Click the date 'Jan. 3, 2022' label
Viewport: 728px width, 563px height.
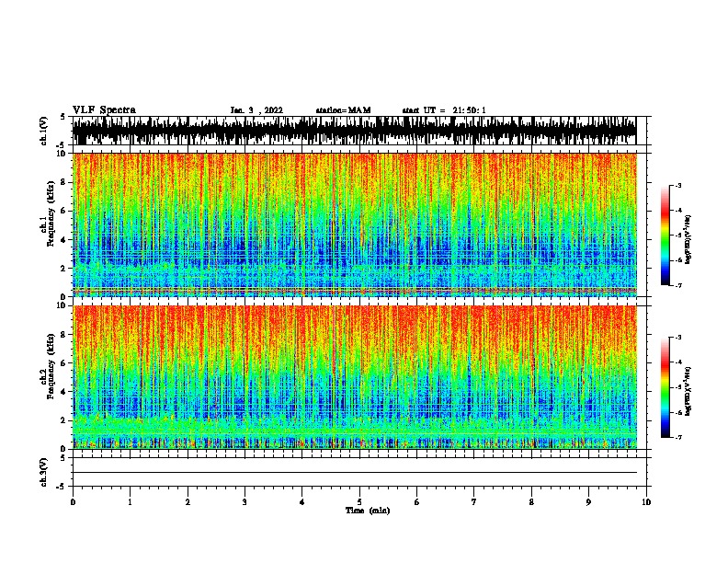point(256,110)
